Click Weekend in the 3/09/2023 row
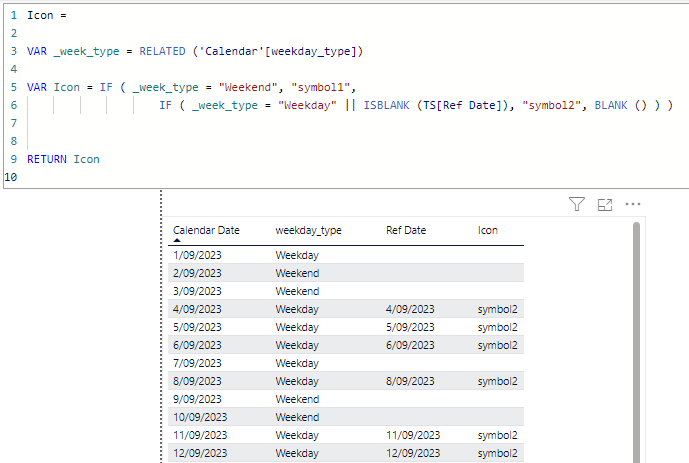 tap(297, 291)
